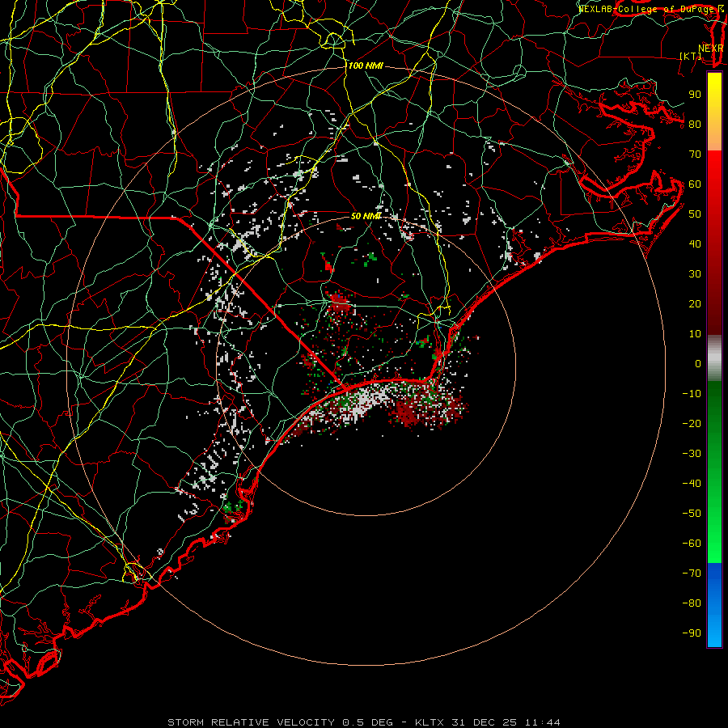Click the 70 value on velocity scale
Screen dimensions: 728x728
pyautogui.click(x=695, y=154)
